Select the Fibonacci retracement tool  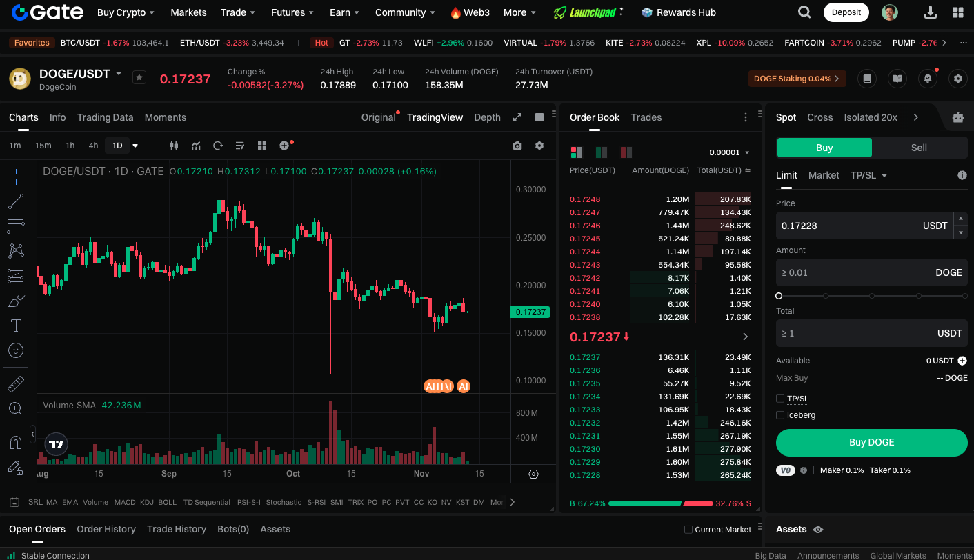16,226
